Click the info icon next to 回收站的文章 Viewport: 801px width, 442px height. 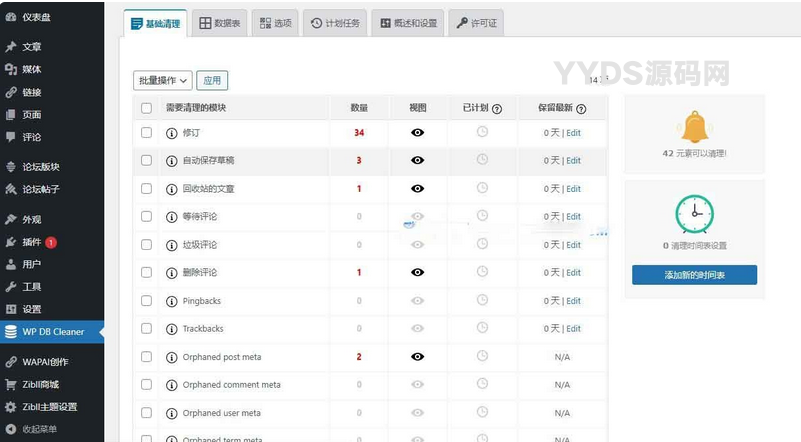(172, 189)
